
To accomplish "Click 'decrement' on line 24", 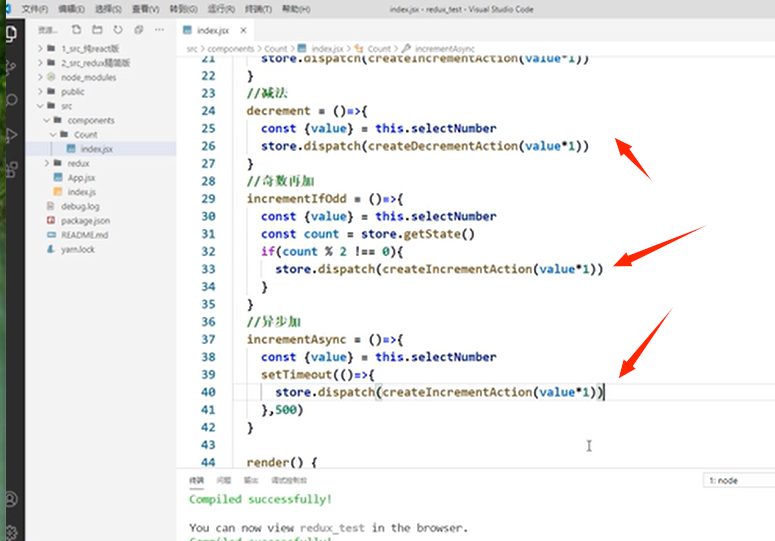I will click(x=278, y=111).
